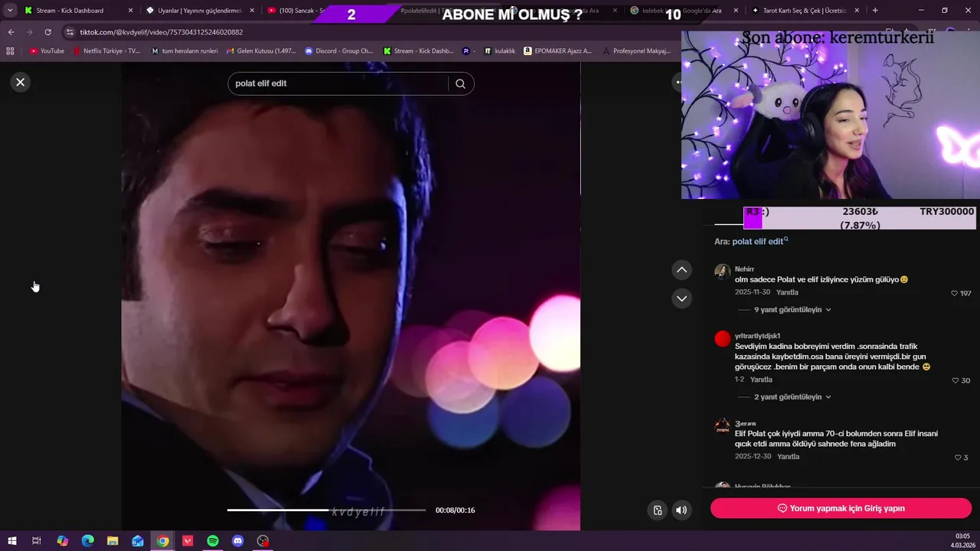
Task: Click the 'Yorum yapmak için Giriş yapın' button
Action: click(x=841, y=508)
